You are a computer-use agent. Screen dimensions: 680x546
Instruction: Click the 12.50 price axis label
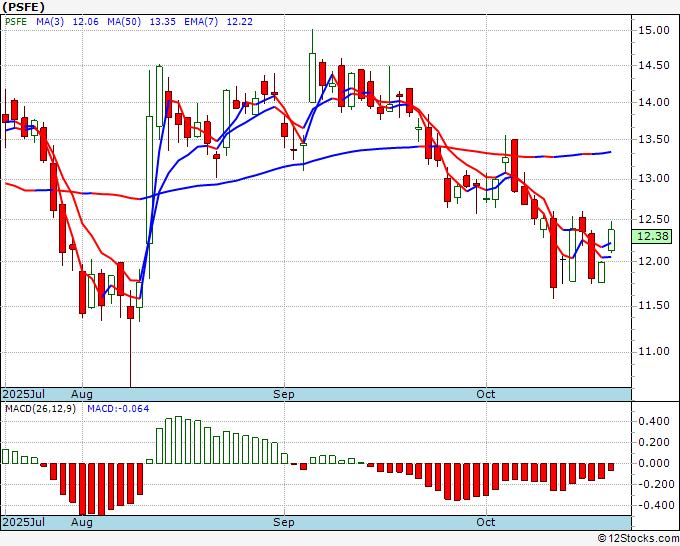(x=654, y=219)
